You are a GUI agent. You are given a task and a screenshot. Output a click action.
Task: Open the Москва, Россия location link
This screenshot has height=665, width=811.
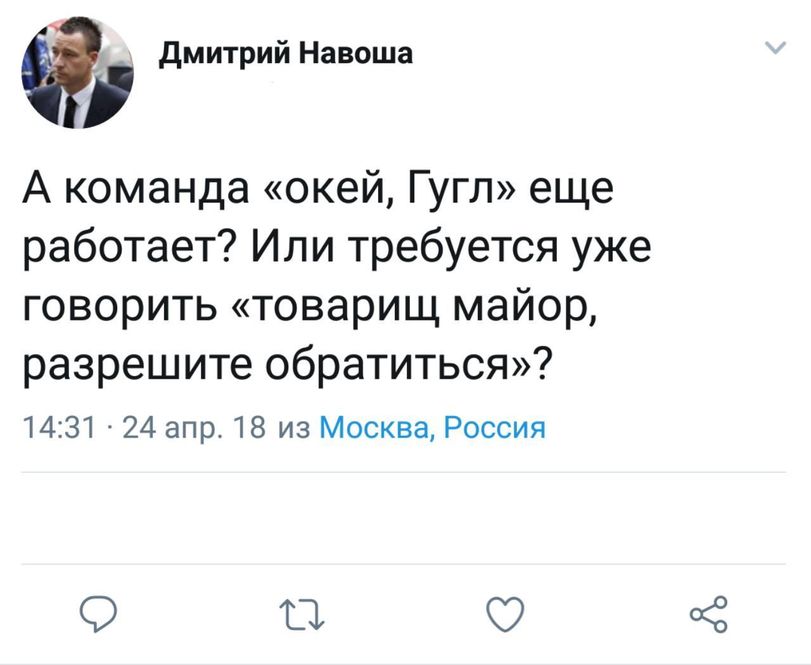tap(431, 428)
